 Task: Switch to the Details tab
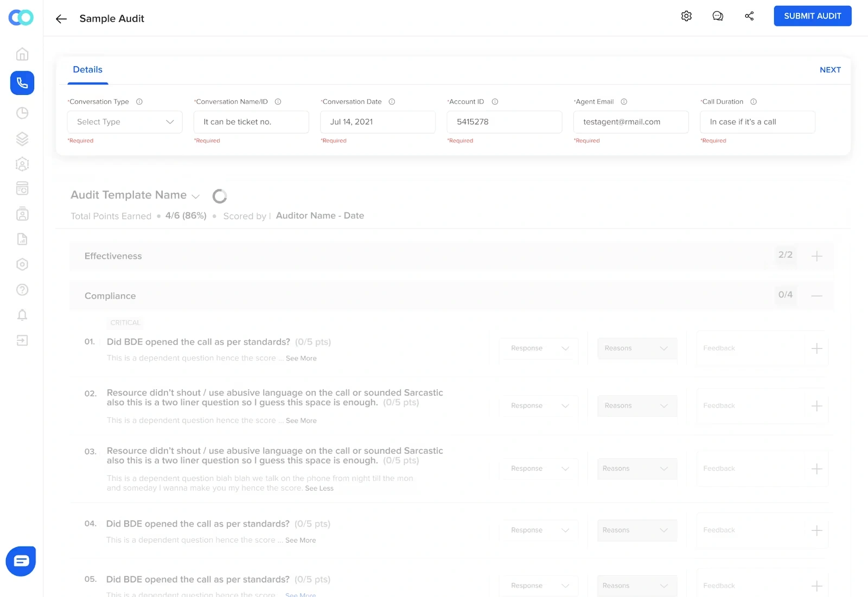(x=87, y=69)
